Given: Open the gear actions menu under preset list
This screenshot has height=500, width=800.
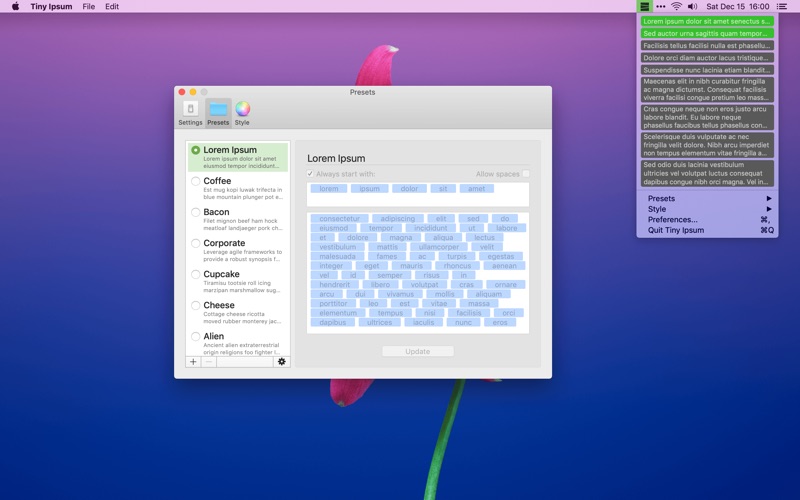Looking at the screenshot, I should (282, 362).
